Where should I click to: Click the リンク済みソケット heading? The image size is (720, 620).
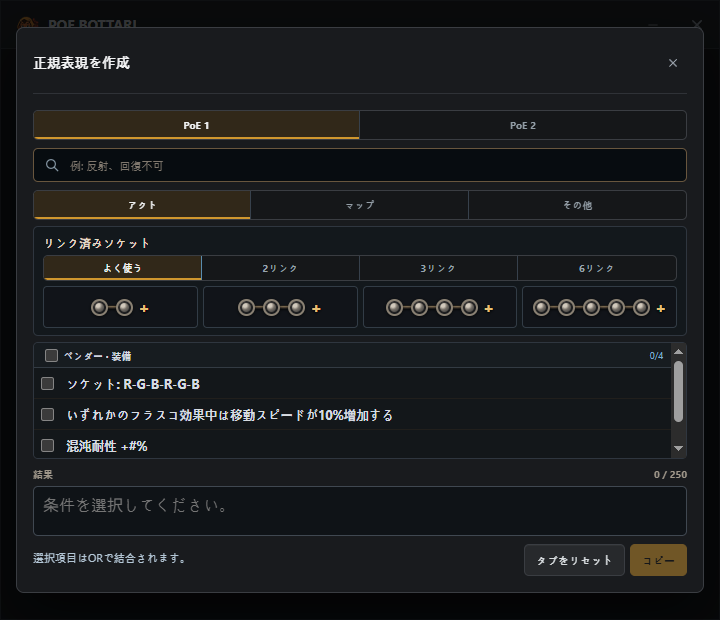click(x=96, y=243)
